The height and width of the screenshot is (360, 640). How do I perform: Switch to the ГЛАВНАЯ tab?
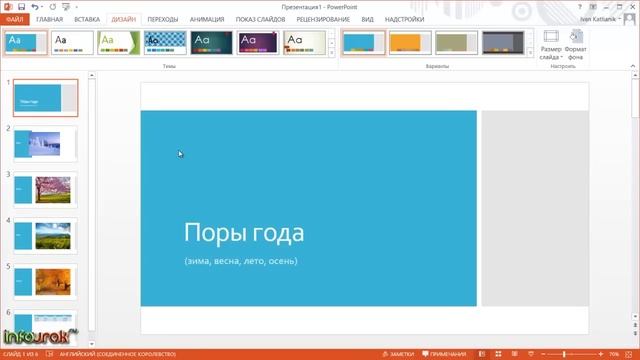pos(49,19)
